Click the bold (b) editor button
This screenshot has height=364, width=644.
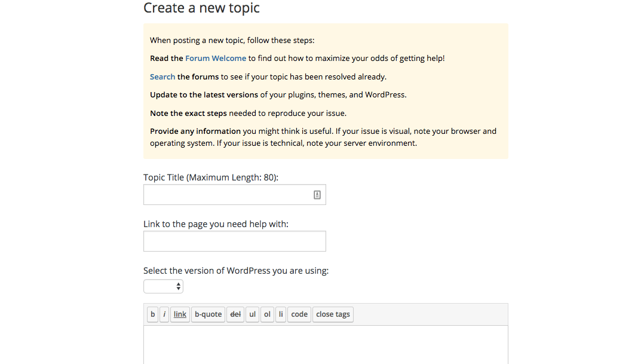[153, 314]
